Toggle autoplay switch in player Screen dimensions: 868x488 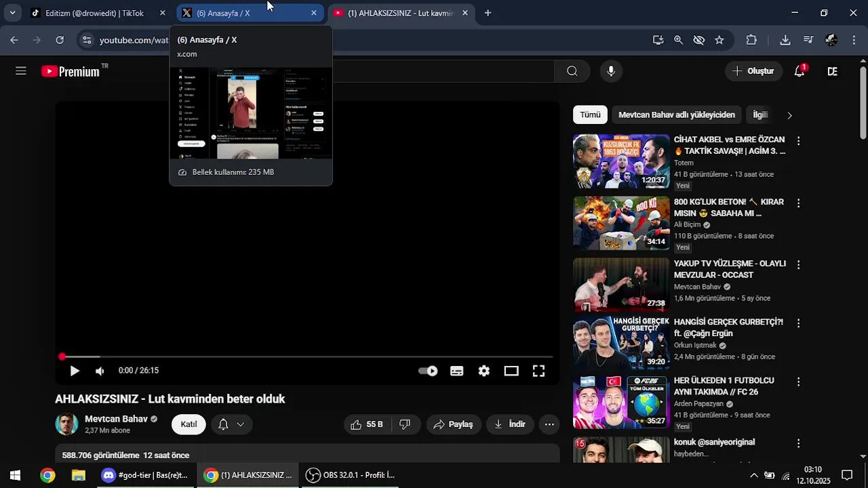point(428,371)
